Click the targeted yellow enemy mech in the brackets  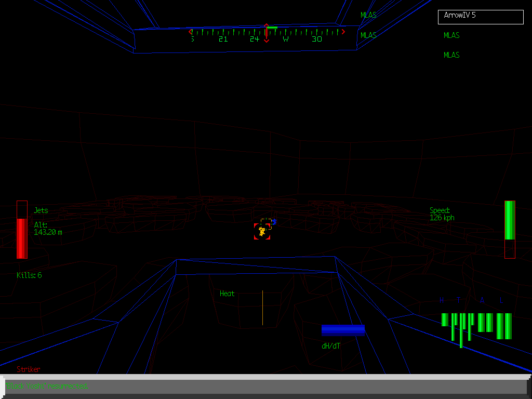[262, 231]
